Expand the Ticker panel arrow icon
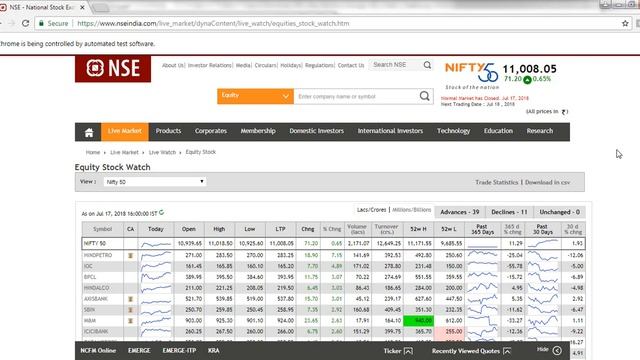The image size is (640, 360). [408, 351]
